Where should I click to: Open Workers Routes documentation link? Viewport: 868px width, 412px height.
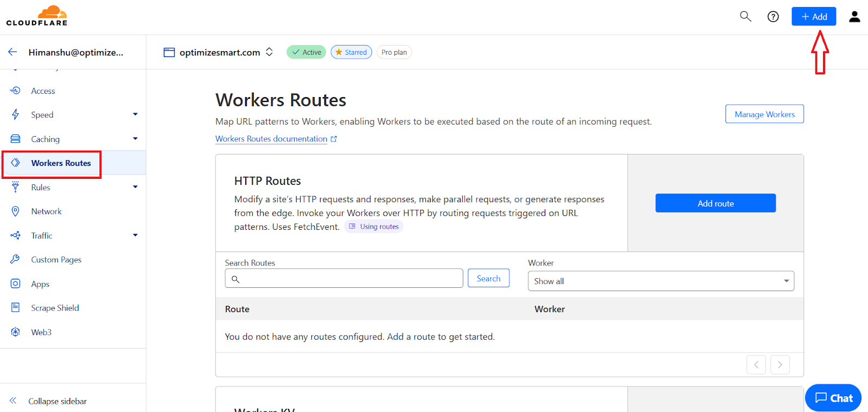tap(271, 139)
